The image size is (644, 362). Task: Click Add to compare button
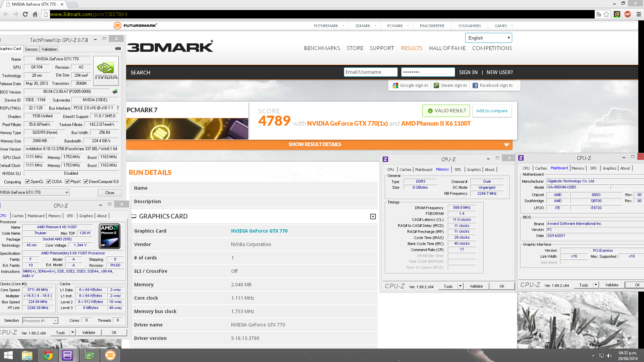point(492,111)
